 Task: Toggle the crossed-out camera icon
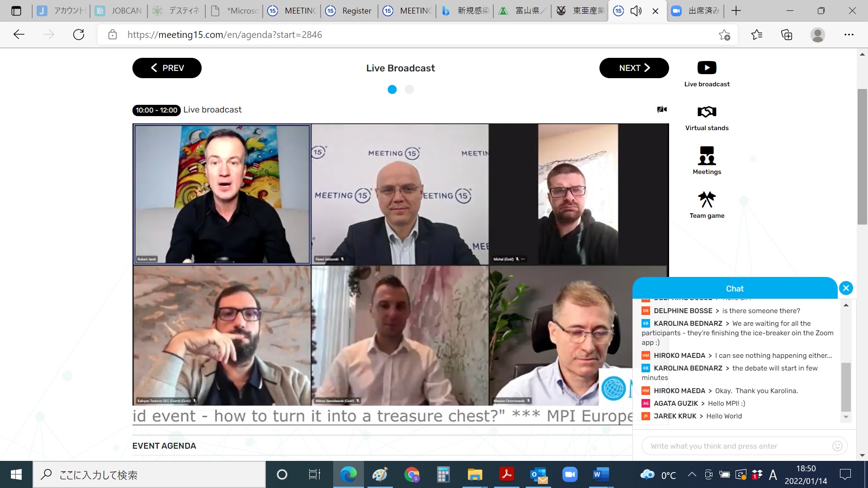click(x=662, y=109)
